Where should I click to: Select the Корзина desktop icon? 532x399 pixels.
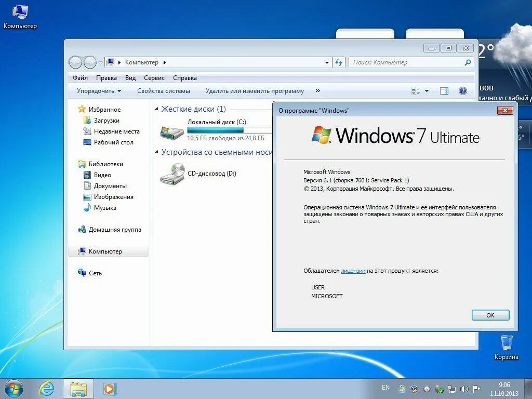coord(506,347)
